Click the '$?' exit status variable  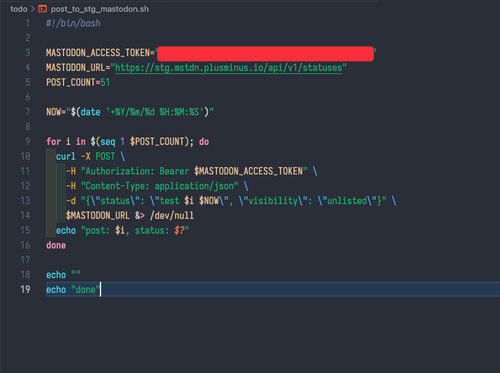[179, 230]
